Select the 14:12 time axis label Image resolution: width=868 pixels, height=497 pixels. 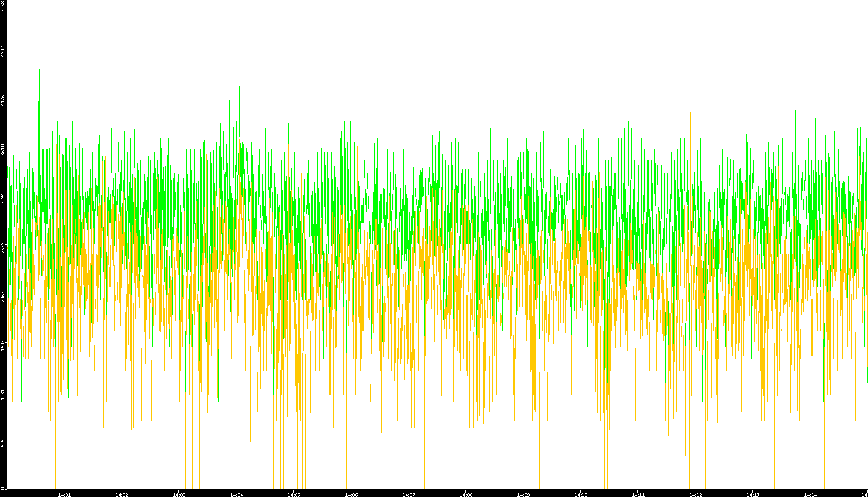pos(695,495)
